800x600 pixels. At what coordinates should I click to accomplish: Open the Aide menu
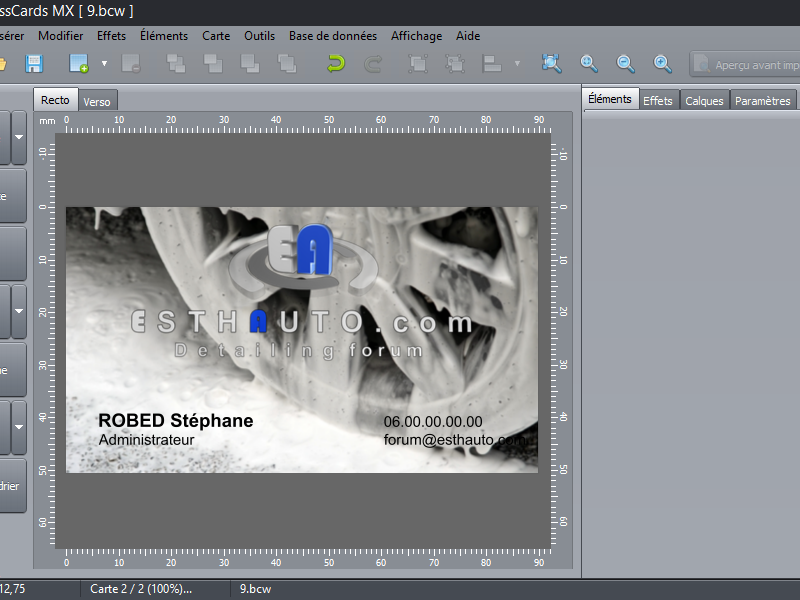(x=468, y=36)
